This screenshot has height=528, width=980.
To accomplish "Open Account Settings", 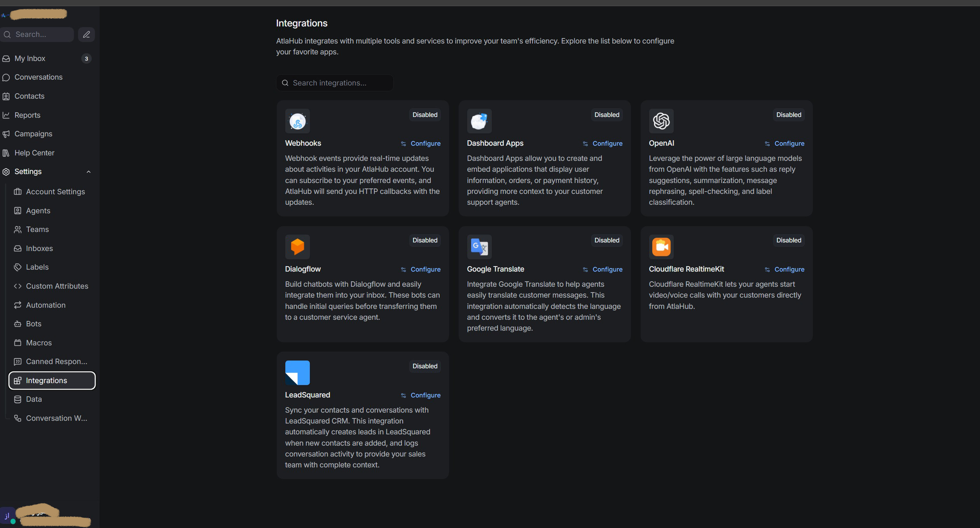I will point(52,192).
